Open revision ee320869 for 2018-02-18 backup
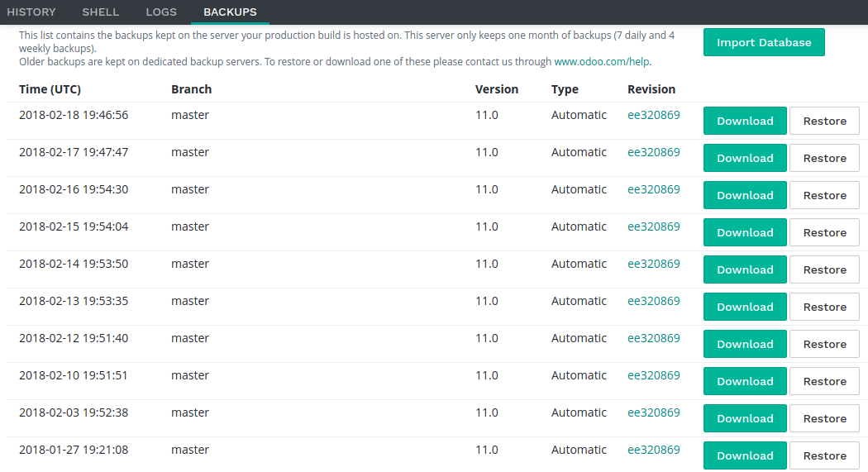 point(654,115)
